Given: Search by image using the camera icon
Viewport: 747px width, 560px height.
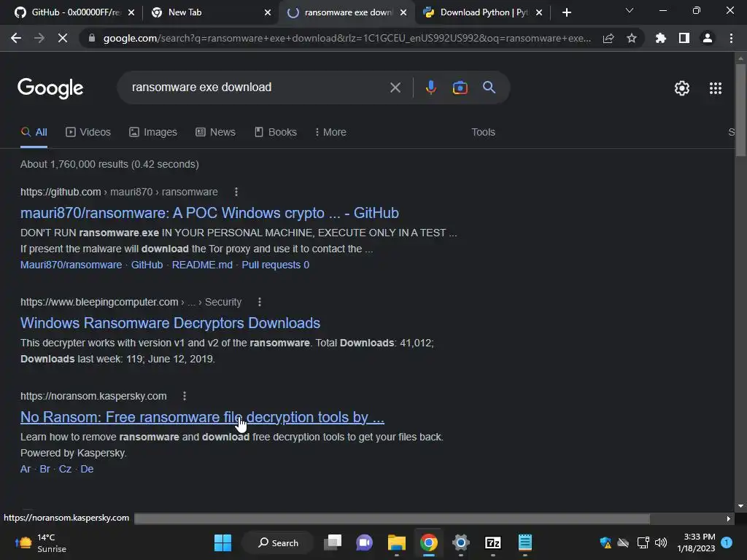Looking at the screenshot, I should pyautogui.click(x=460, y=87).
